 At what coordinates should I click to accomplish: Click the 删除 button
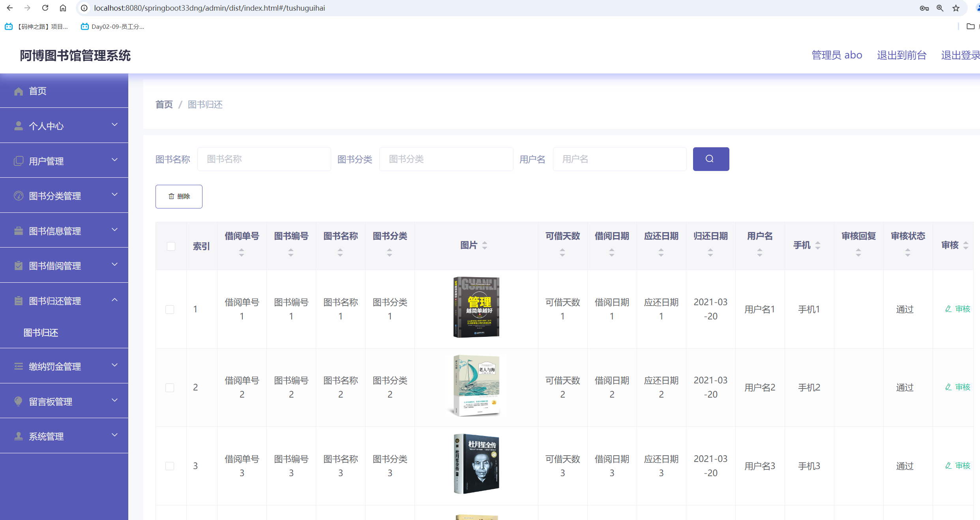pyautogui.click(x=179, y=196)
